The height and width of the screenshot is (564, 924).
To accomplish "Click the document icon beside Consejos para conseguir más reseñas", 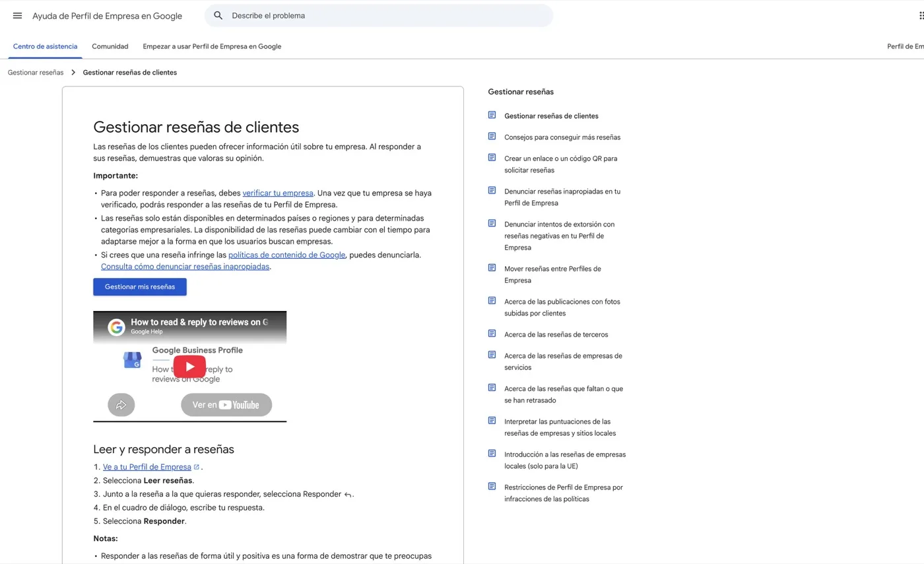I will click(492, 136).
